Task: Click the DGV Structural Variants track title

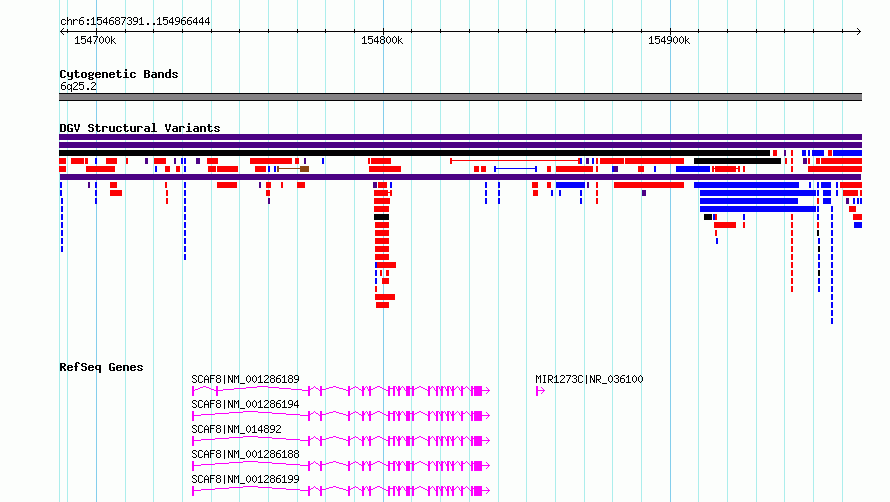Action: click(140, 128)
